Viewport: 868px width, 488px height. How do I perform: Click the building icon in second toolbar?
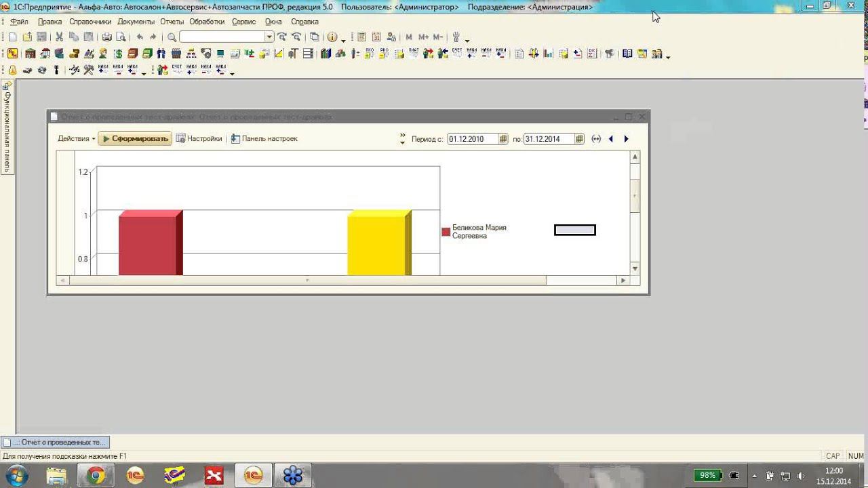coord(30,54)
